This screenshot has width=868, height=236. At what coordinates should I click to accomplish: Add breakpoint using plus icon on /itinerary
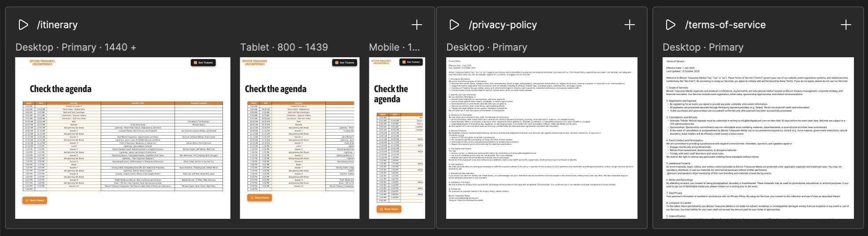(x=416, y=25)
